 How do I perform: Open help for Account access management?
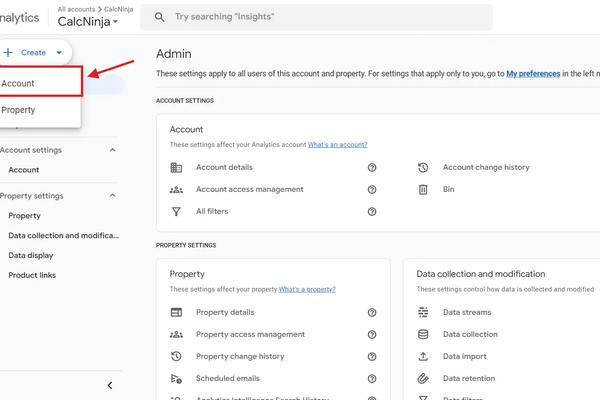click(372, 189)
